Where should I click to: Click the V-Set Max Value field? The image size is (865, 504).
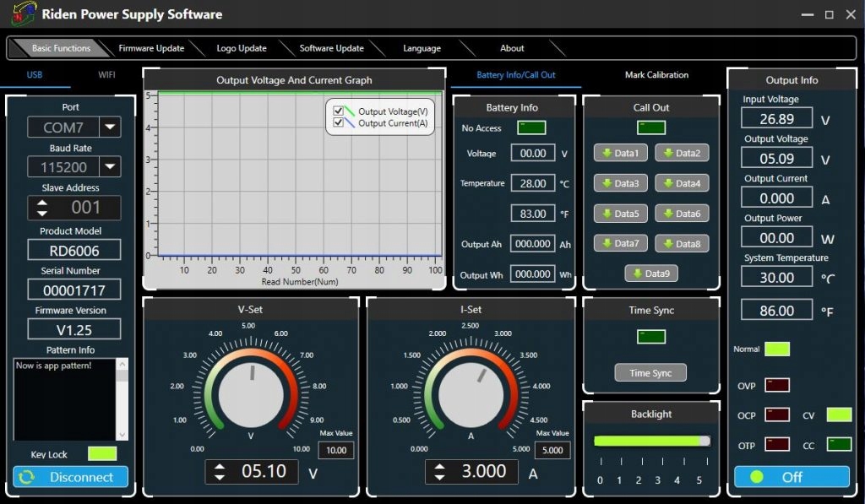point(336,450)
